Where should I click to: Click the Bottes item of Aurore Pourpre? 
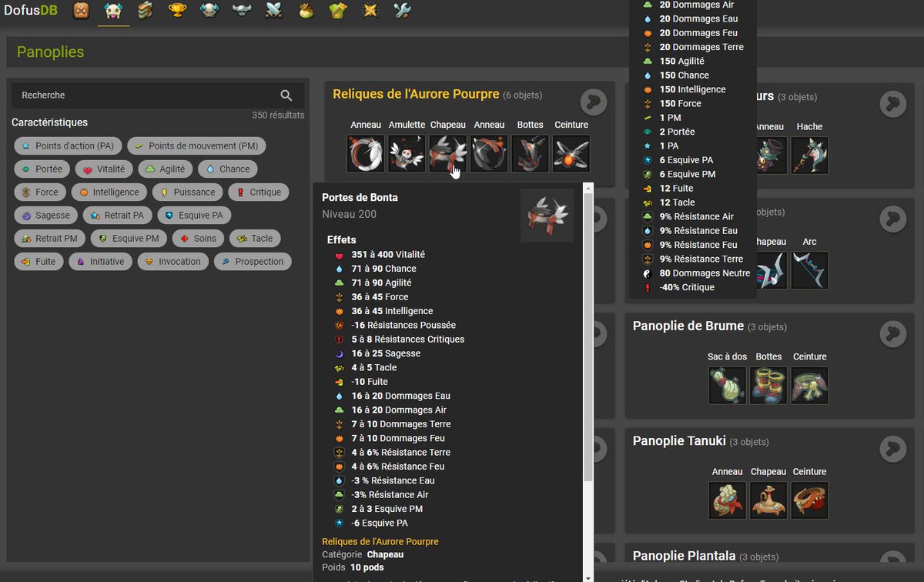(x=530, y=154)
